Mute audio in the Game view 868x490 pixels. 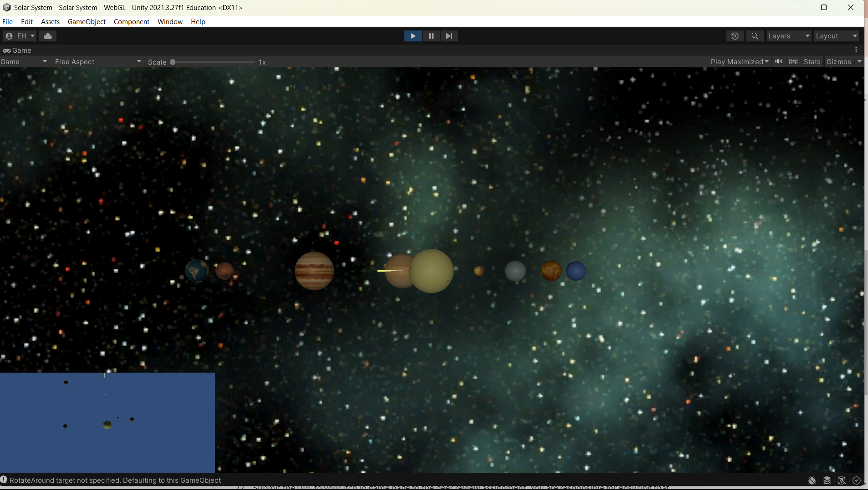click(x=778, y=61)
